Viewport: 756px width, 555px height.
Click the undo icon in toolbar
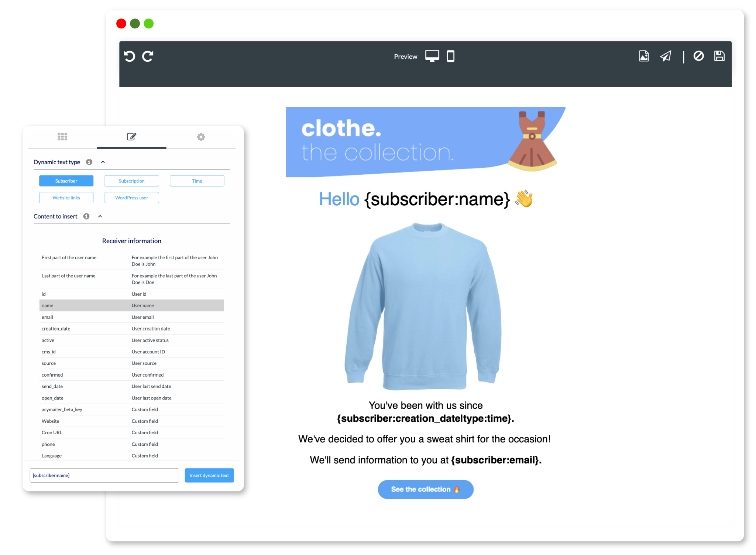tap(130, 56)
